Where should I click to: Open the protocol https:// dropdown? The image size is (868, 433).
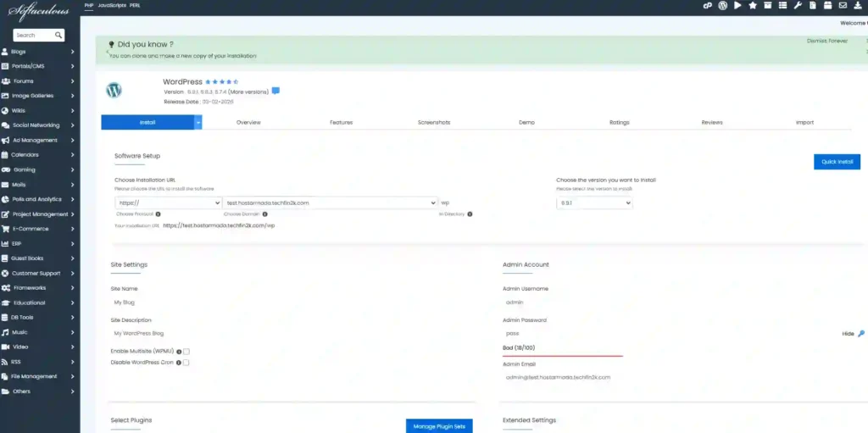[169, 203]
